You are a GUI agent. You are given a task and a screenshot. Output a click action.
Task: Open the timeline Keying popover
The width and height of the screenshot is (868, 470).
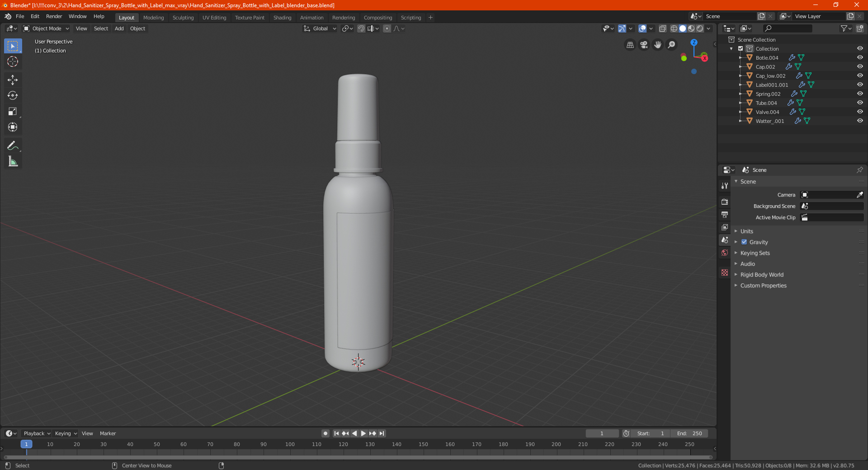point(66,433)
